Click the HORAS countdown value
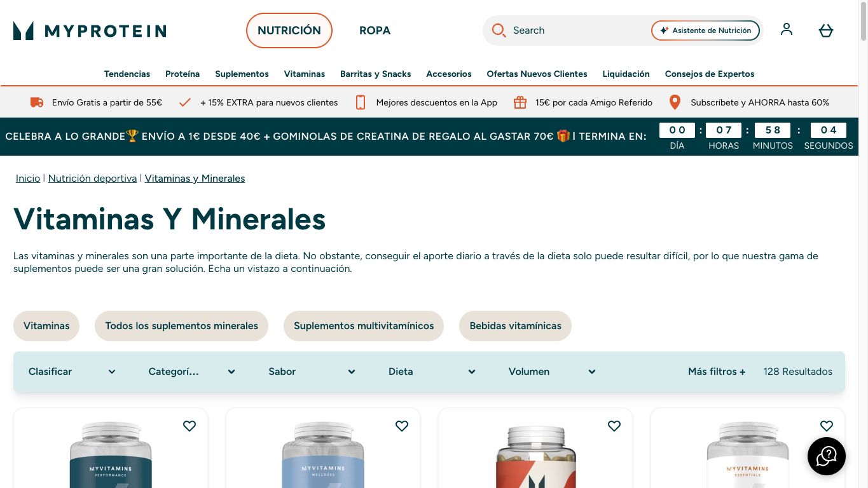Image resolution: width=868 pixels, height=488 pixels. pos(724,130)
